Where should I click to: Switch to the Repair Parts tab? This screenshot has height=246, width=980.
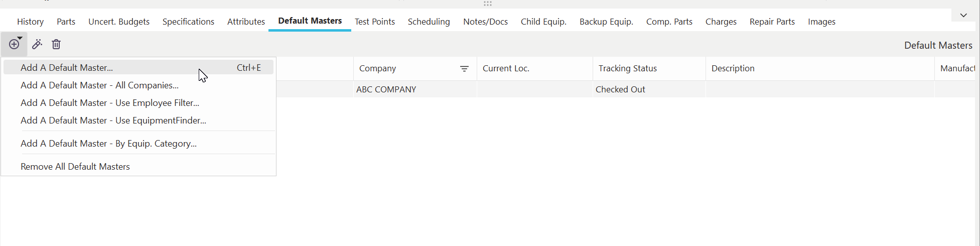click(x=772, y=22)
